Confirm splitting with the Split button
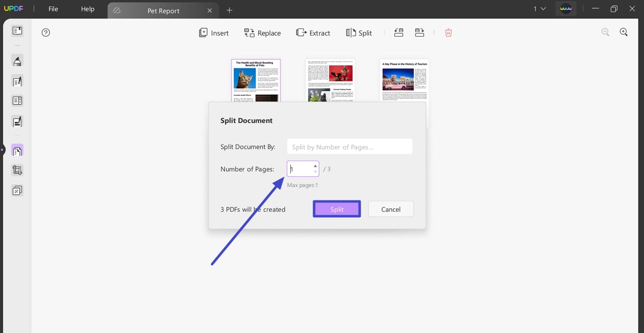 pos(336,209)
